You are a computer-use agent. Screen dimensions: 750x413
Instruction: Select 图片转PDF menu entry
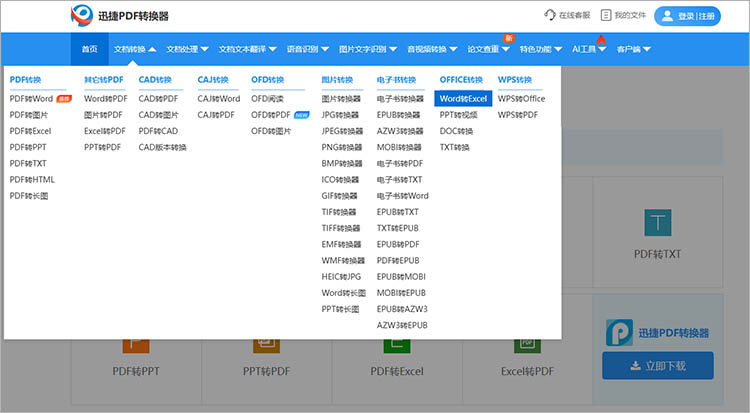(x=103, y=115)
